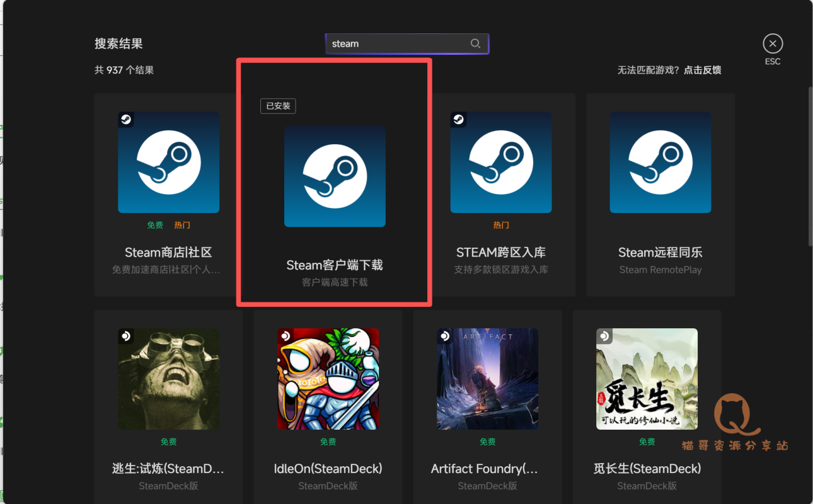Image resolution: width=813 pixels, height=504 pixels.
Task: Click the vertical scrollbar on the right
Action: (x=810, y=166)
